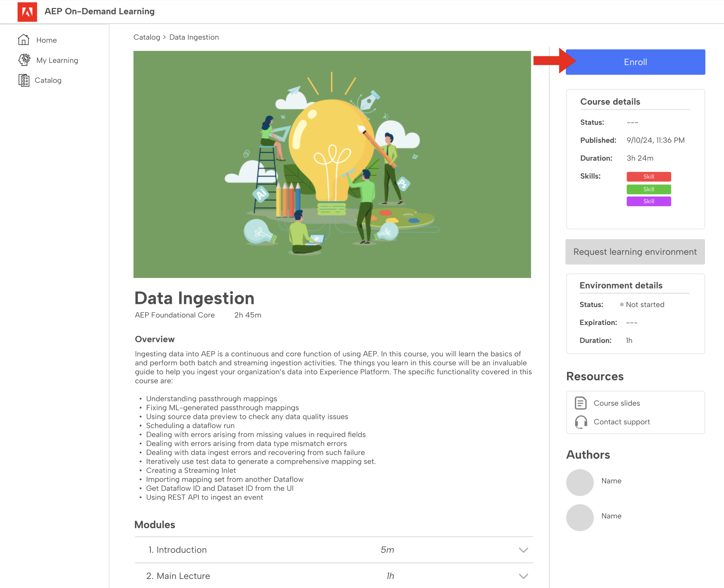Click the Environment details heading
The height and width of the screenshot is (588, 724).
pos(621,285)
